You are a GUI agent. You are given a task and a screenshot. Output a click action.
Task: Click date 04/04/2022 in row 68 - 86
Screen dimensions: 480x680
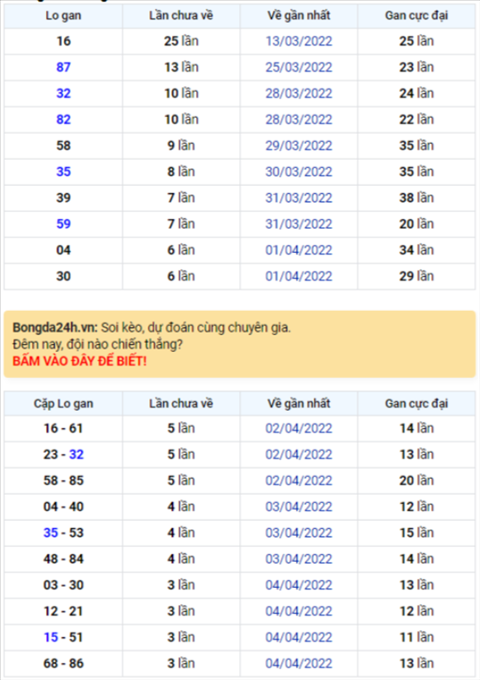299,664
